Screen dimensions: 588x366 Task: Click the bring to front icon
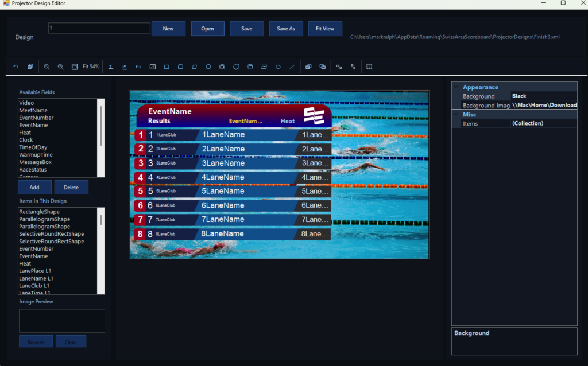click(308, 67)
